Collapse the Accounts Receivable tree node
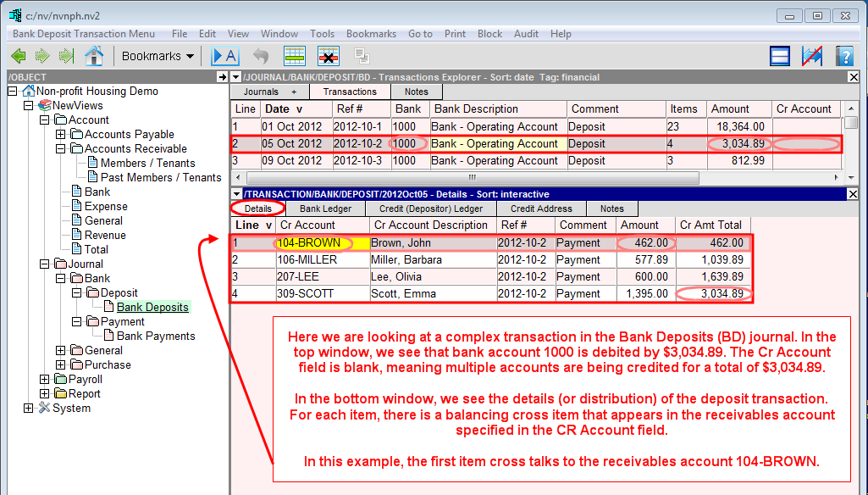Screen dimensions: 868x495 click(60, 148)
